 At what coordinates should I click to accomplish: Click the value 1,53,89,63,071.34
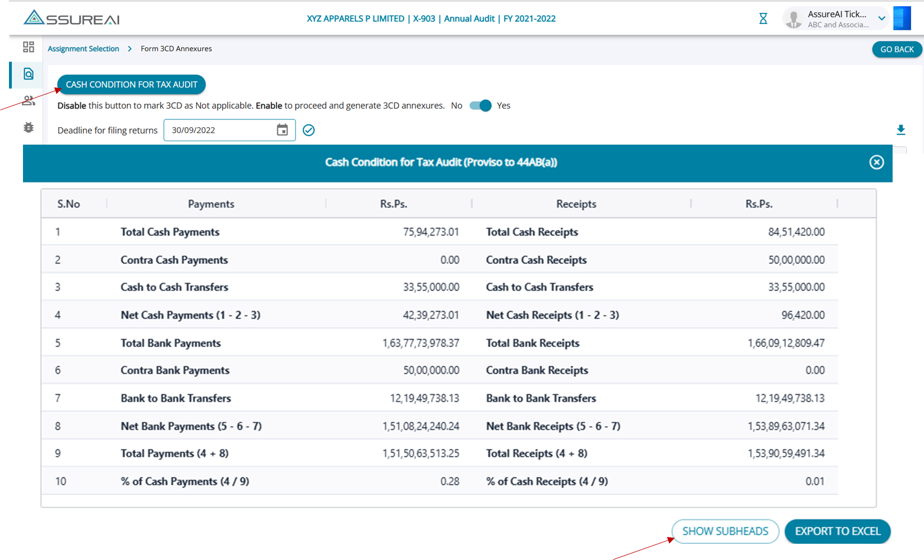tap(786, 427)
